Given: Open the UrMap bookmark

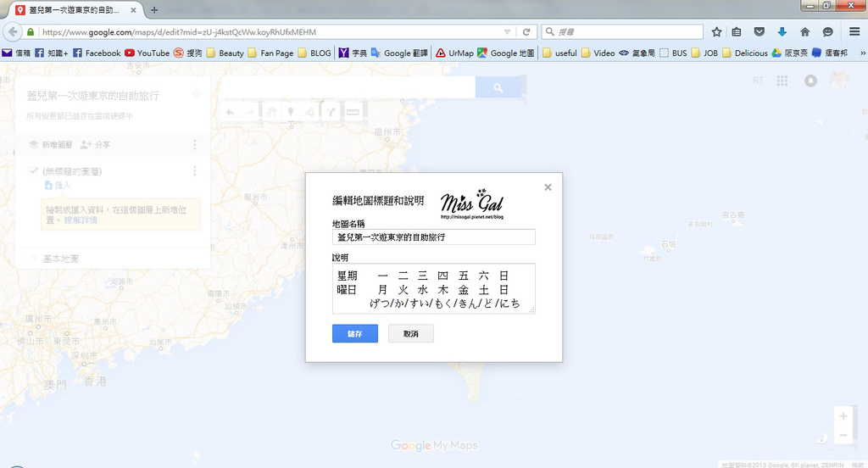Looking at the screenshot, I should [454, 53].
